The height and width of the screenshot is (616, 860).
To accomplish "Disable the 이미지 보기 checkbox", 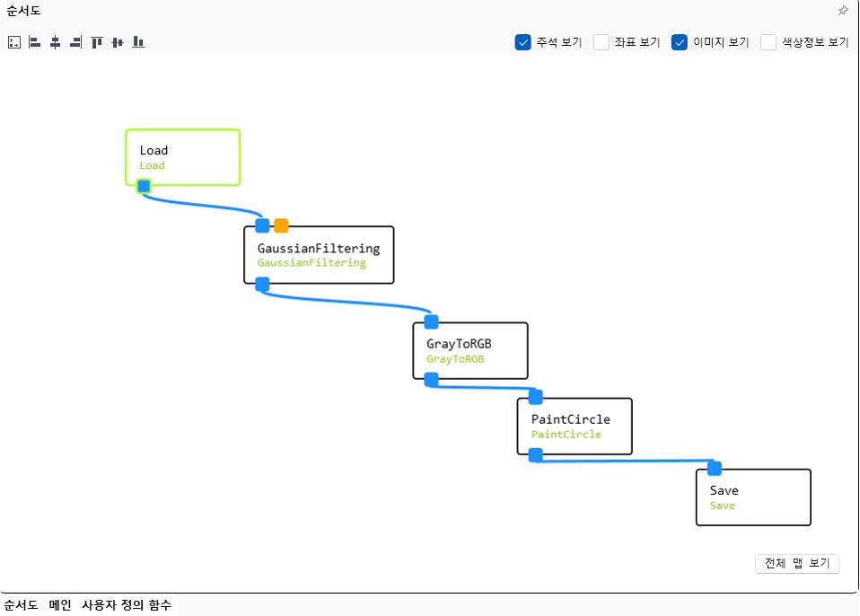I will click(680, 42).
